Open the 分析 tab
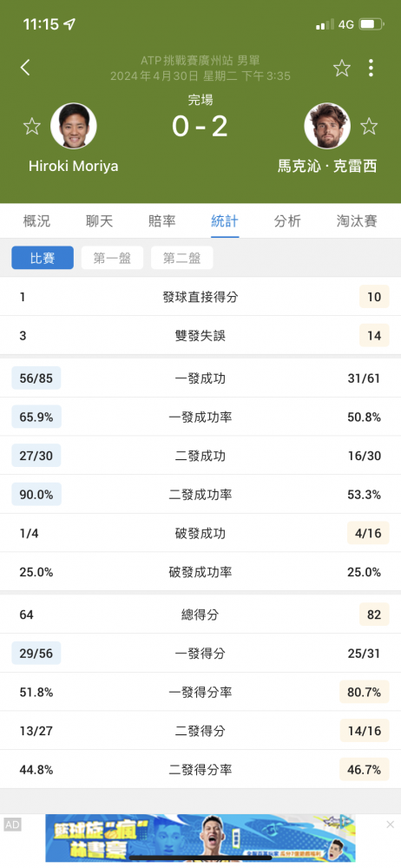Image resolution: width=401 pixels, height=868 pixels. click(287, 221)
